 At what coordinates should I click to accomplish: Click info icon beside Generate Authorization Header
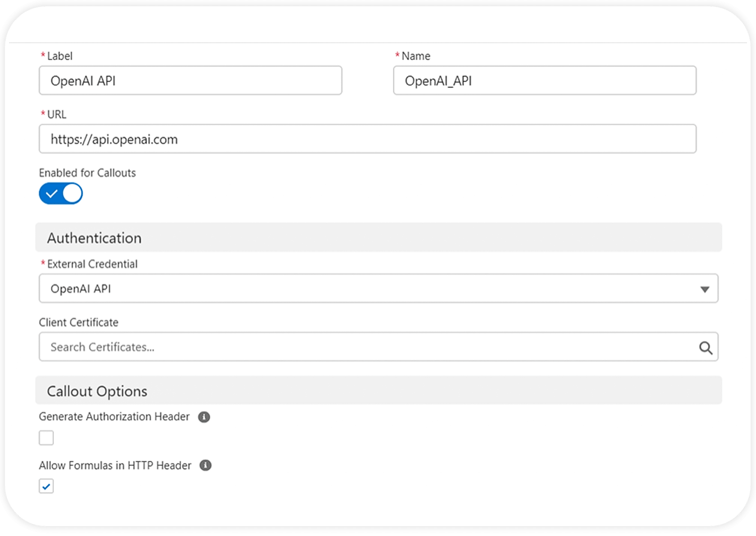[204, 417]
